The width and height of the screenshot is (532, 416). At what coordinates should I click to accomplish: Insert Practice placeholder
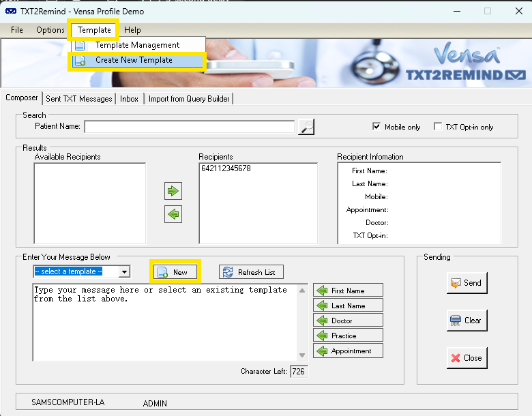click(x=348, y=336)
